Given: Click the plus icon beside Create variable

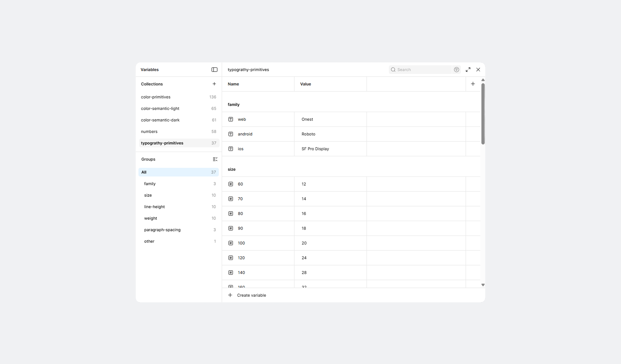Looking at the screenshot, I should (230, 295).
